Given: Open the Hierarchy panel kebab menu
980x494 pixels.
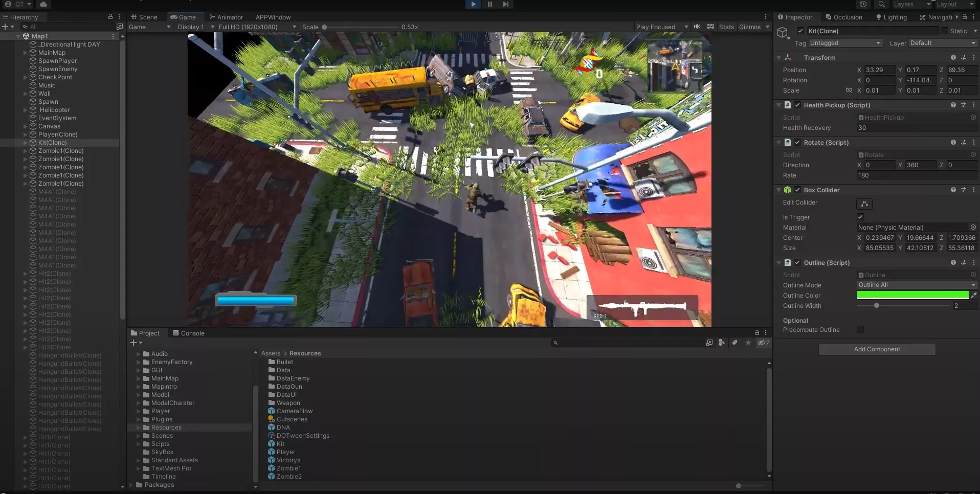Looking at the screenshot, I should tap(119, 17).
